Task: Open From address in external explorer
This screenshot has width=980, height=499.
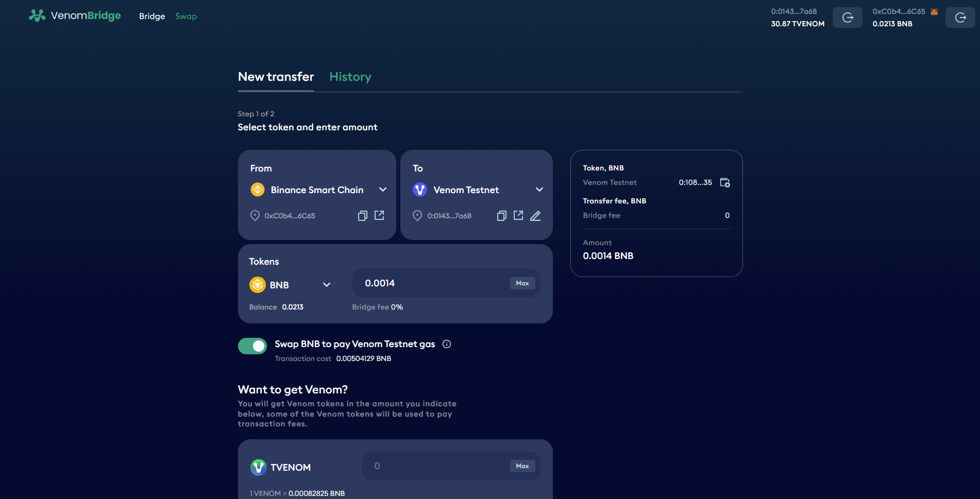Action: coord(379,215)
